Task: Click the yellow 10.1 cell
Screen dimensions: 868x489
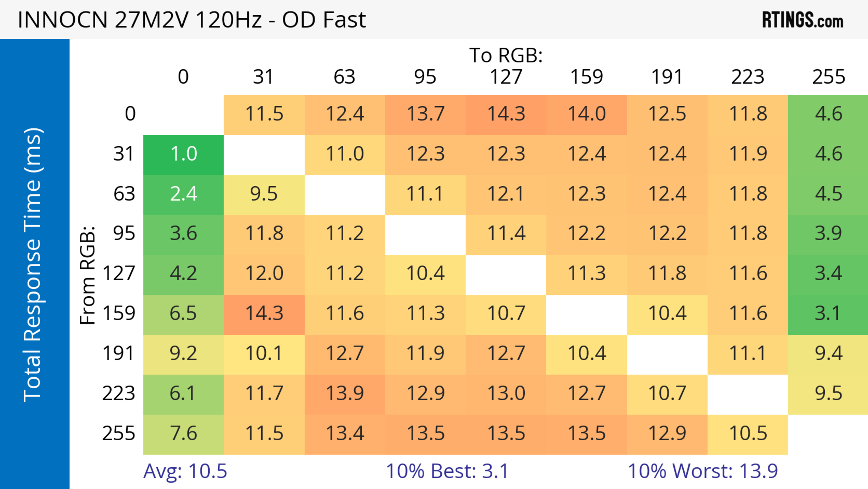Action: (x=264, y=353)
